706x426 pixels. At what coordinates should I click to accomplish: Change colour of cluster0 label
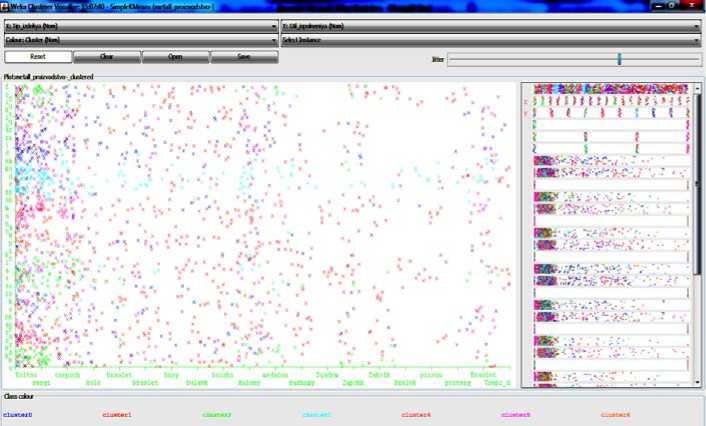click(x=18, y=414)
